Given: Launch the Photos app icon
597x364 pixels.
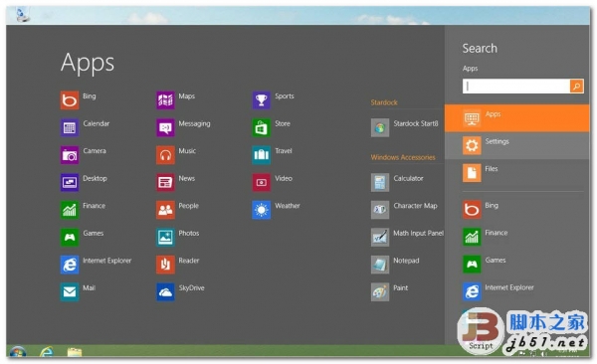Looking at the screenshot, I should [165, 238].
